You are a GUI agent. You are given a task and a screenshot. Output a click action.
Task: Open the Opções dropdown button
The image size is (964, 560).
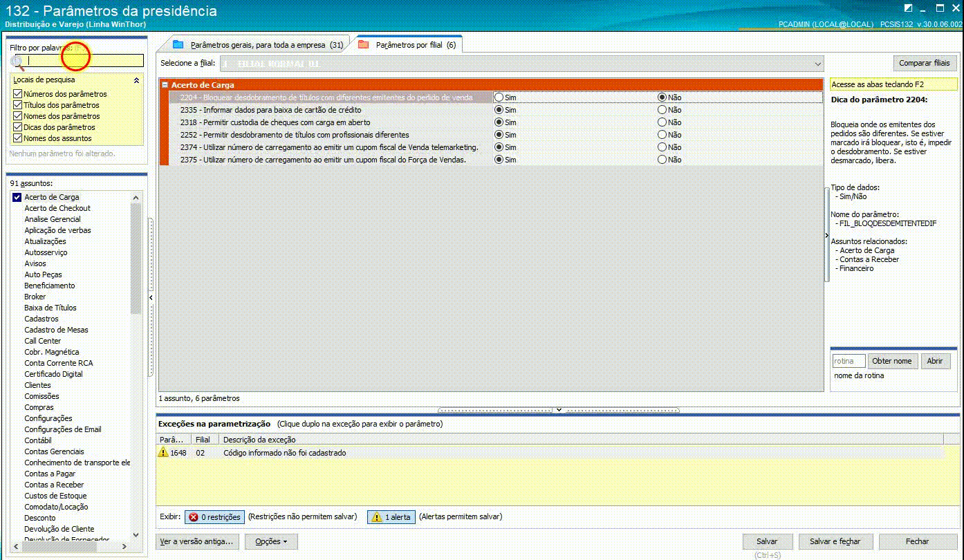[271, 541]
